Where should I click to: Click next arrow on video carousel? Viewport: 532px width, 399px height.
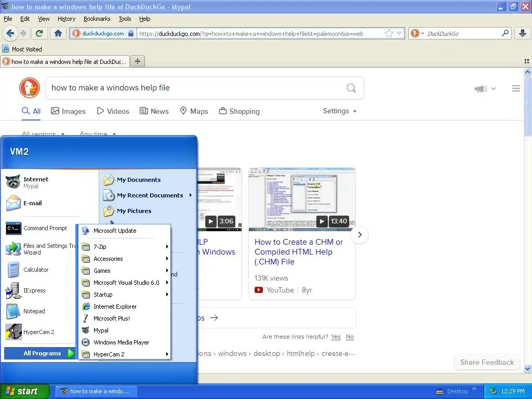pyautogui.click(x=360, y=235)
